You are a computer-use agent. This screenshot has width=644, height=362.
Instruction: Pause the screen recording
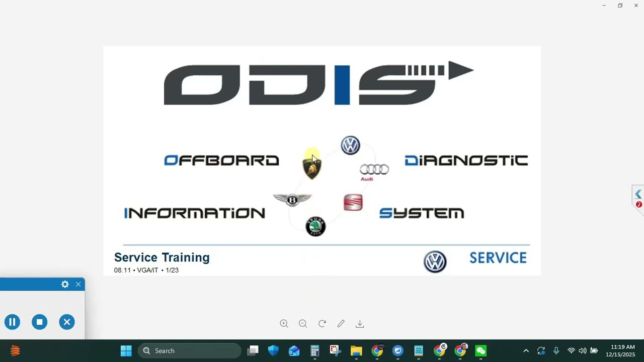click(x=13, y=322)
